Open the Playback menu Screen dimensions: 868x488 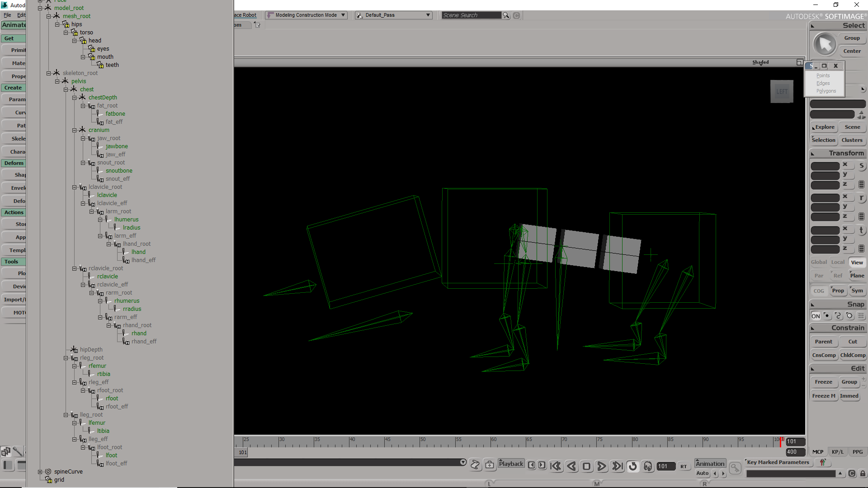tap(511, 464)
